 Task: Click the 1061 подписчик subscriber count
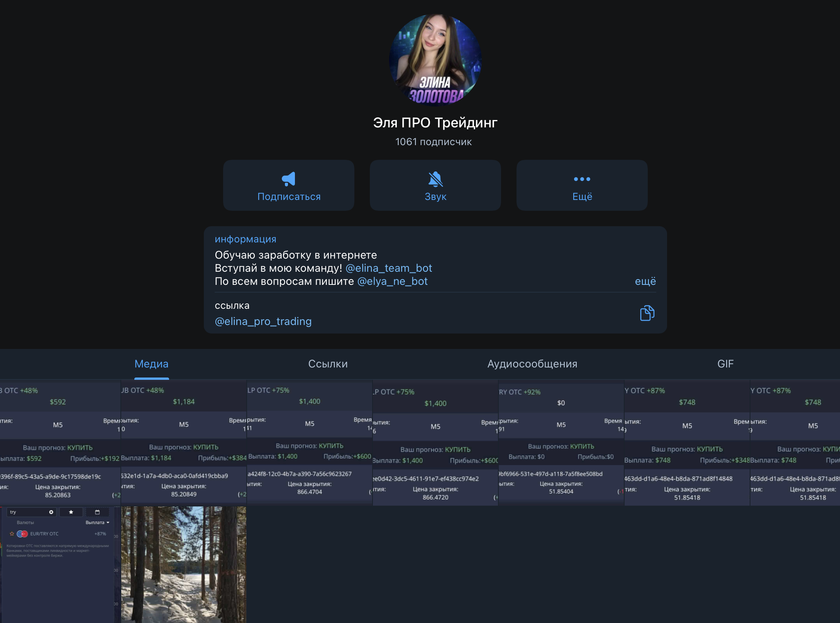(433, 142)
